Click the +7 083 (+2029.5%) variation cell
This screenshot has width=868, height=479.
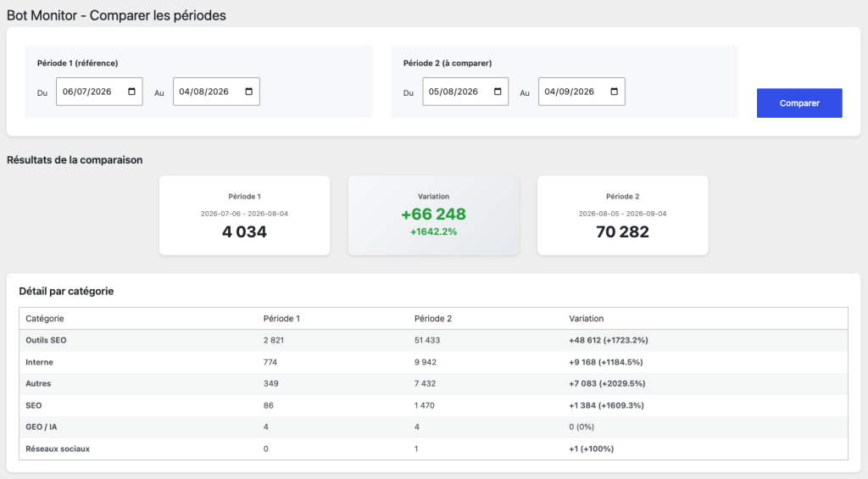(x=607, y=383)
